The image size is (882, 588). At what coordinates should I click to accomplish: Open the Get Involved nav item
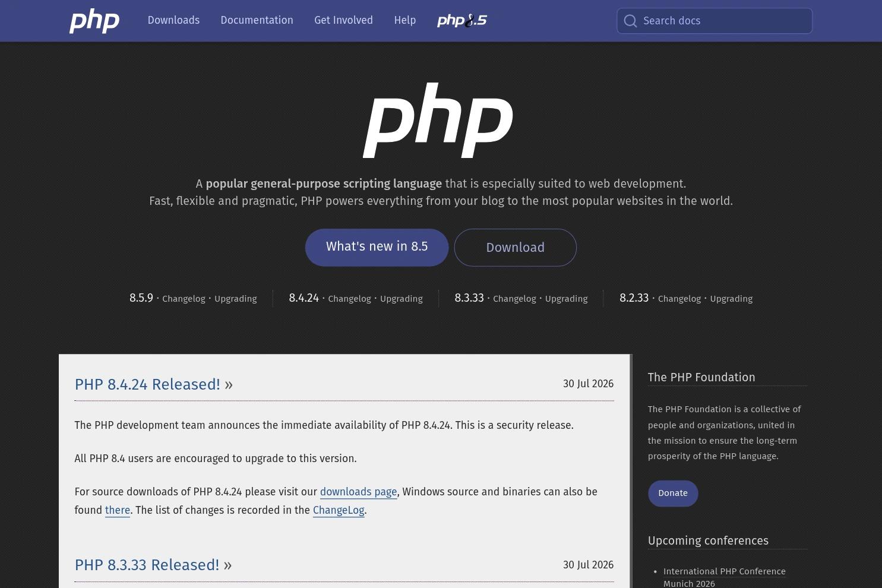[x=343, y=20]
